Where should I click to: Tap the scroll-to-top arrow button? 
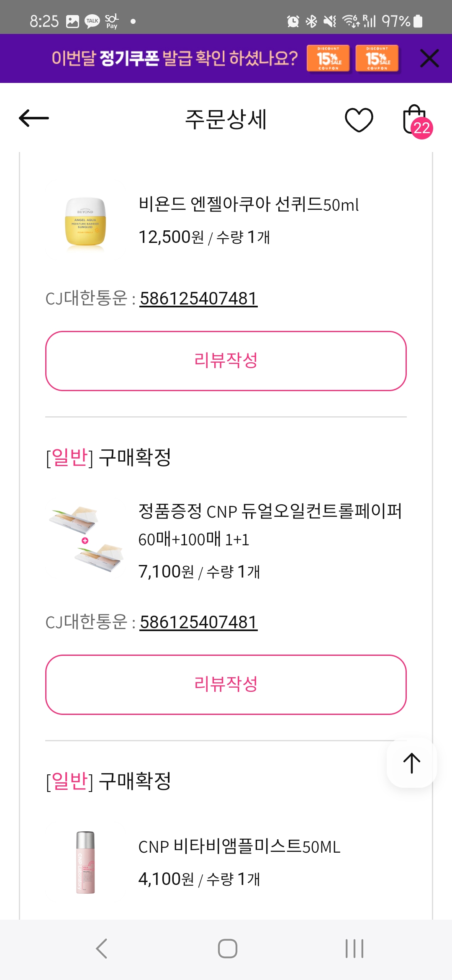tap(412, 763)
